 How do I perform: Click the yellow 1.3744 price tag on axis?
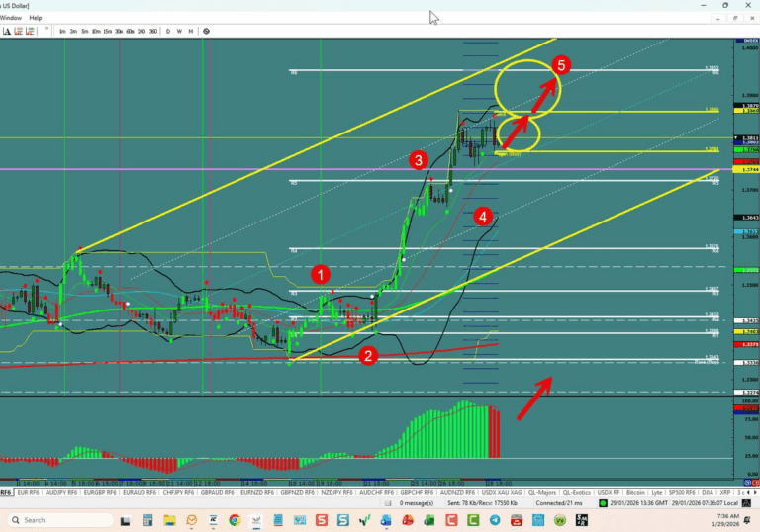tap(746, 169)
